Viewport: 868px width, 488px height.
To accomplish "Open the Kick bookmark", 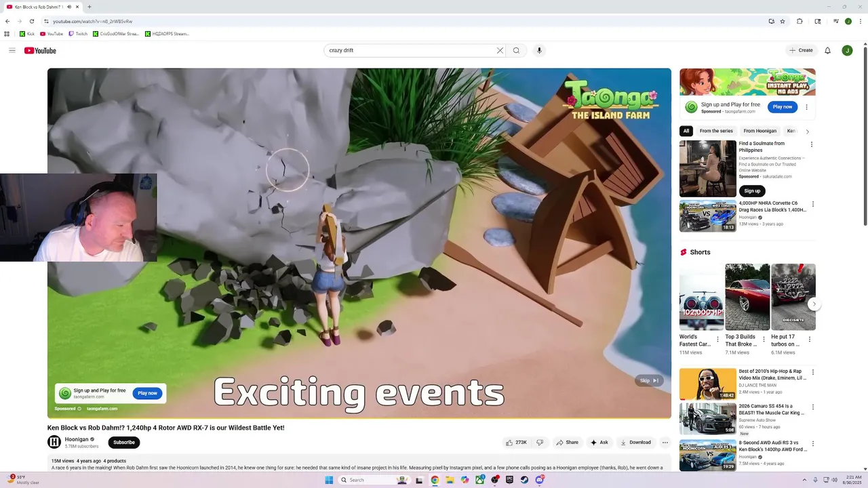I will pos(27,33).
